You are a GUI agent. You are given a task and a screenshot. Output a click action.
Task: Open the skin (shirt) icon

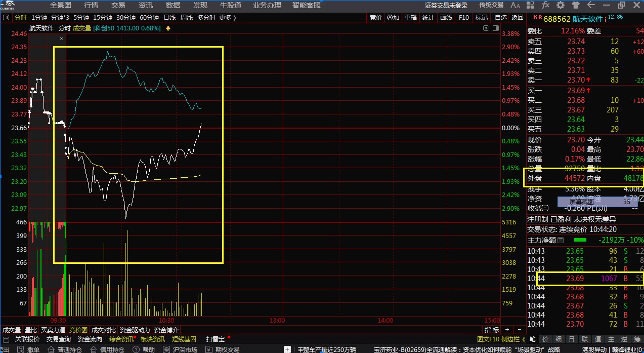coord(575,5)
